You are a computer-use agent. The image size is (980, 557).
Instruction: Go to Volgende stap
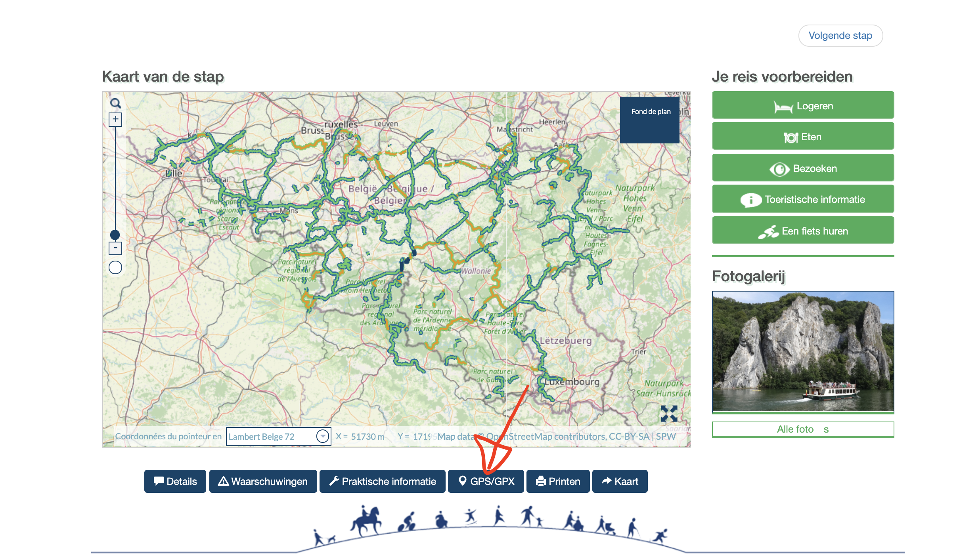click(x=840, y=36)
